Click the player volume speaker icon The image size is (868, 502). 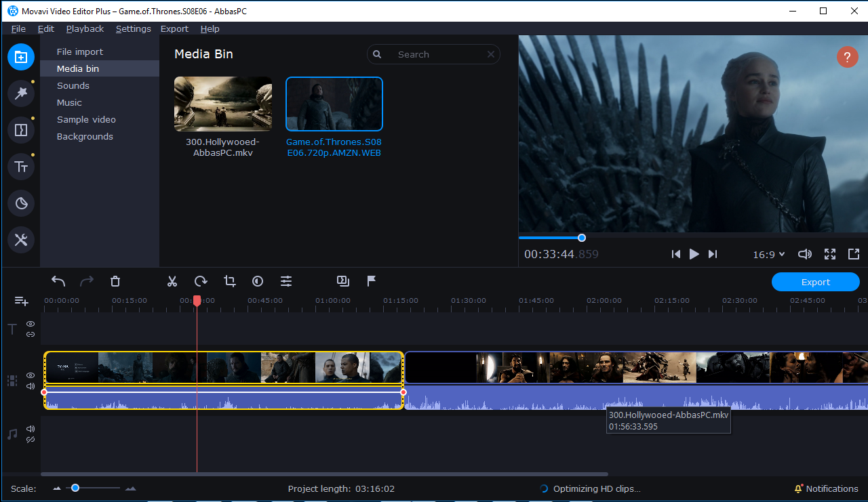tap(805, 254)
